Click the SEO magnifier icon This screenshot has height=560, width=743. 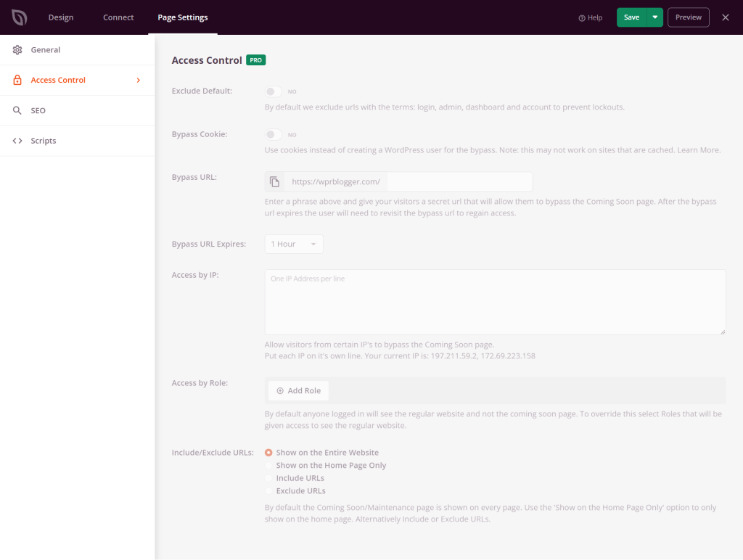tap(17, 110)
